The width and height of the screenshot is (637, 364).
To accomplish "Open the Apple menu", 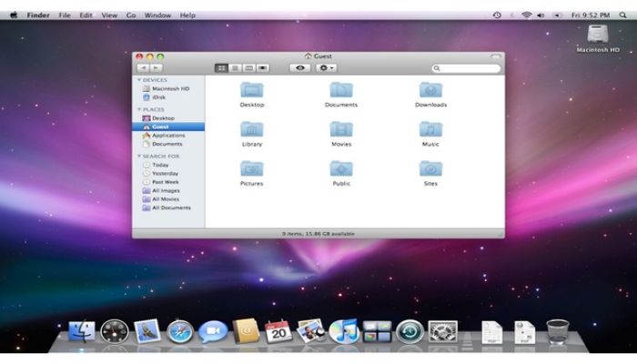I will pos(14,15).
